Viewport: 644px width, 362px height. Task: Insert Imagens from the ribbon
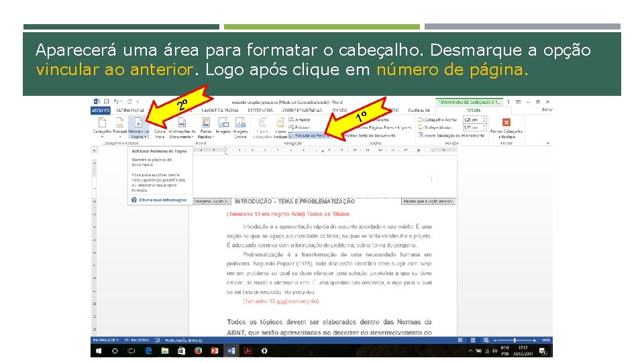[223, 126]
